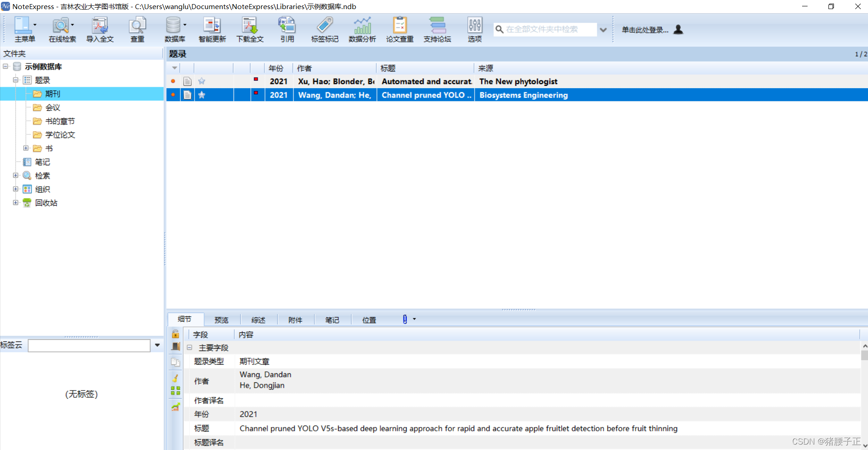
Task: Expand the 回收站 tree node
Action: 15,203
